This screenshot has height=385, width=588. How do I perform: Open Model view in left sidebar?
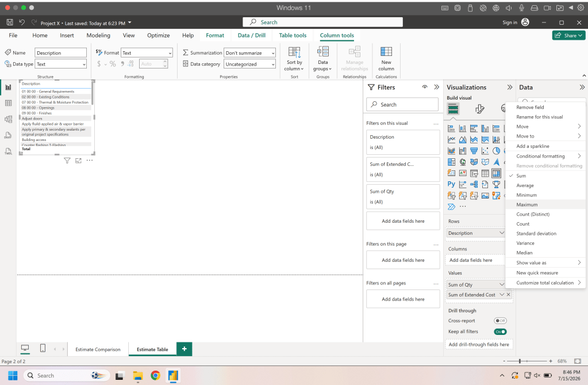8,120
